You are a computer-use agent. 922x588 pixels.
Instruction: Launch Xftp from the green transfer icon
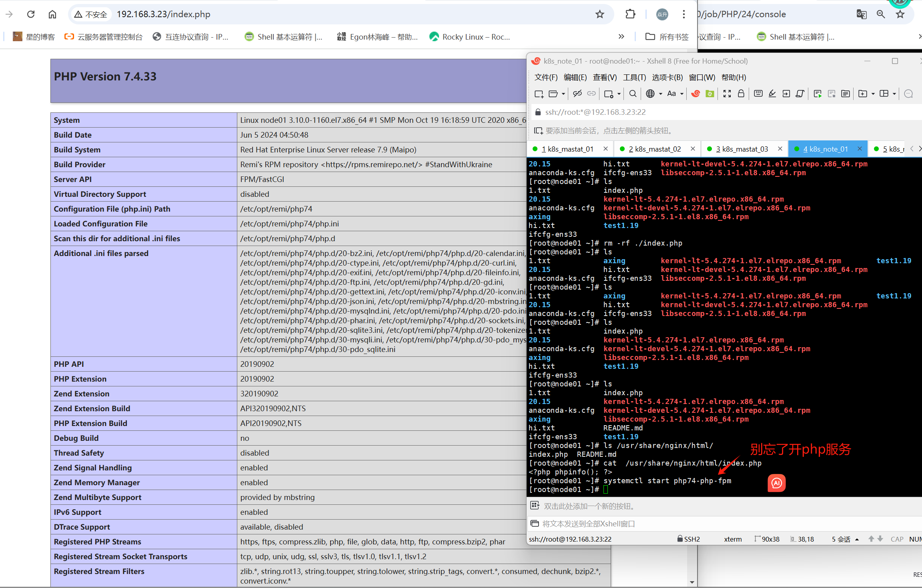click(x=710, y=94)
